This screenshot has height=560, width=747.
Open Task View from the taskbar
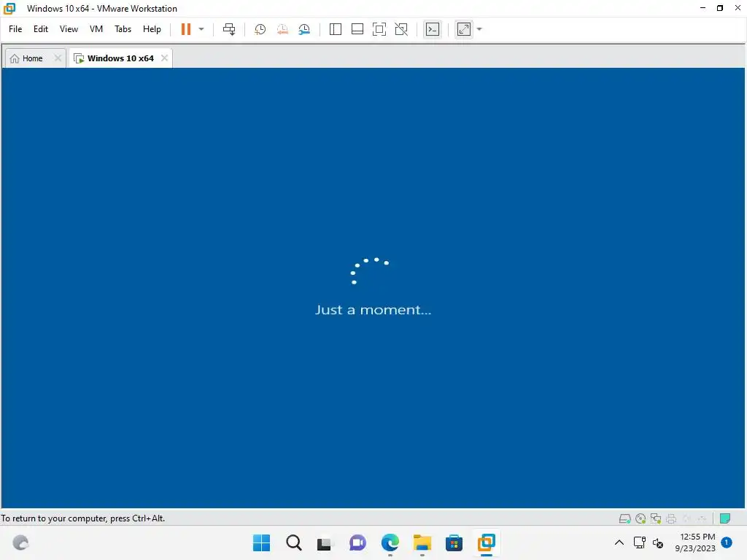(325, 543)
